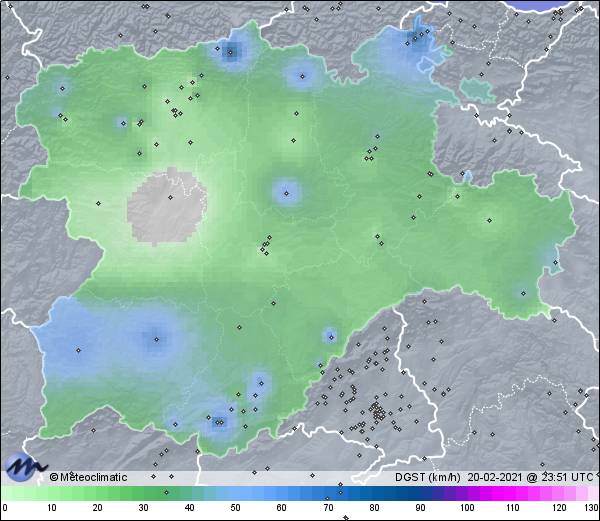Viewport: 600px width, 521px height.
Task: Pick the 70 value on the legend
Action: 328,508
